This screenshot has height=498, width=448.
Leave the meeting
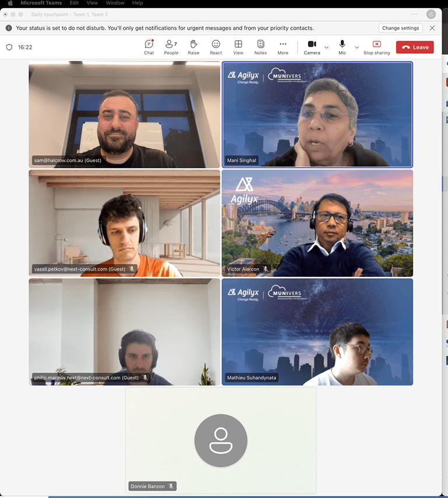pos(415,47)
